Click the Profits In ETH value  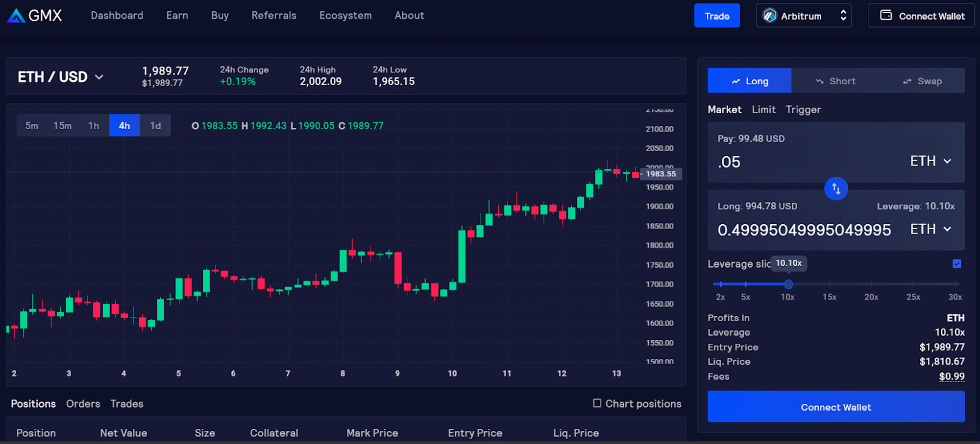click(x=955, y=318)
